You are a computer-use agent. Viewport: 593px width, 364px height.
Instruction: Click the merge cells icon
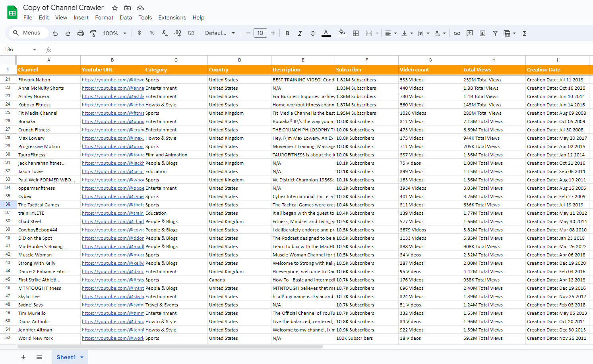coord(369,33)
